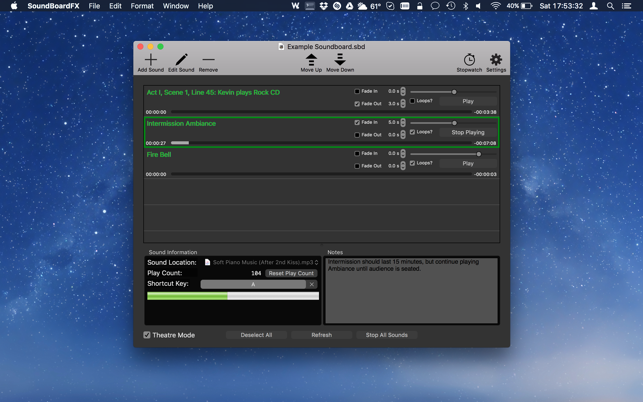Click the lock icon in menu bar
Screen dimensions: 643x402
[x=420, y=6]
